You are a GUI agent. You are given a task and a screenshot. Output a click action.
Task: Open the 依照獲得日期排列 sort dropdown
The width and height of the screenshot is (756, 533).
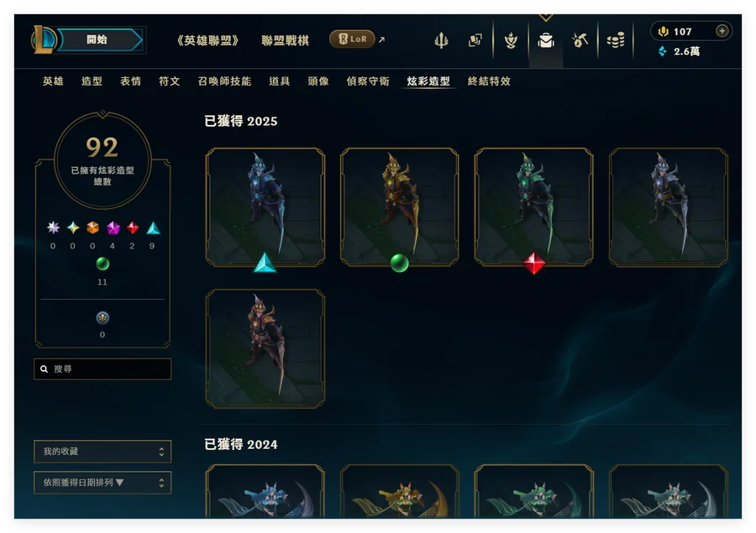[102, 483]
